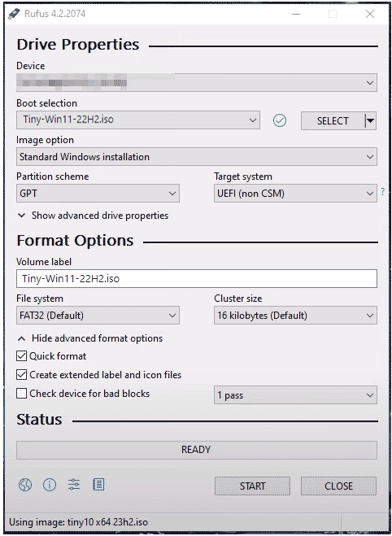Open the SELECT button split arrow
The width and height of the screenshot is (392, 536).
[370, 120]
